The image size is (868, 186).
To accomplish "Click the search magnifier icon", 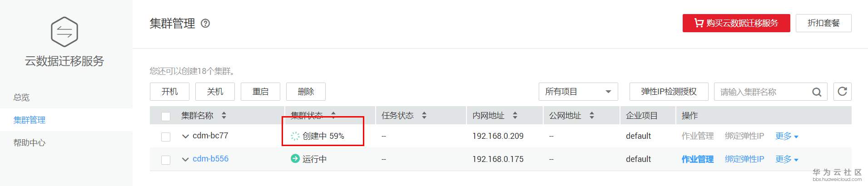I will 817,92.
